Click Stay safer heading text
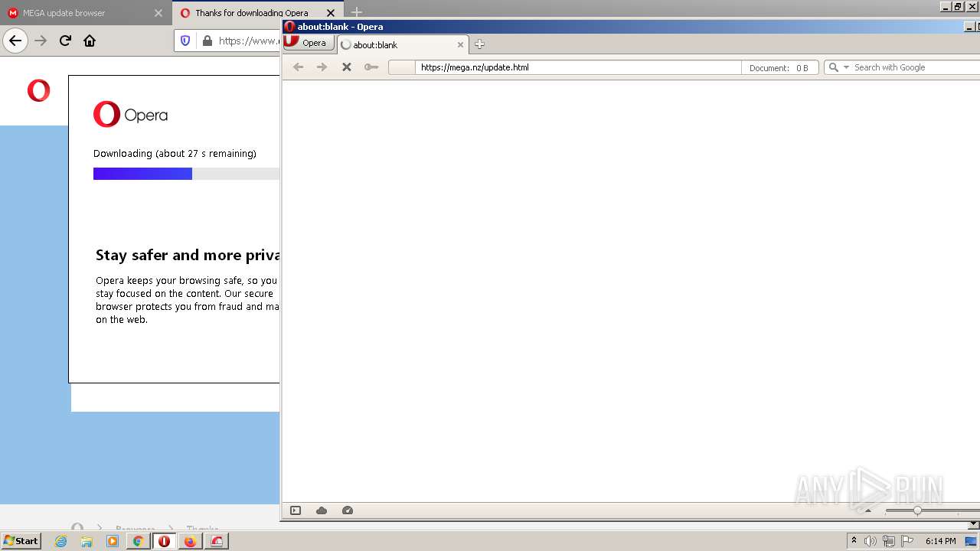The height and width of the screenshot is (551, 980). point(188,255)
